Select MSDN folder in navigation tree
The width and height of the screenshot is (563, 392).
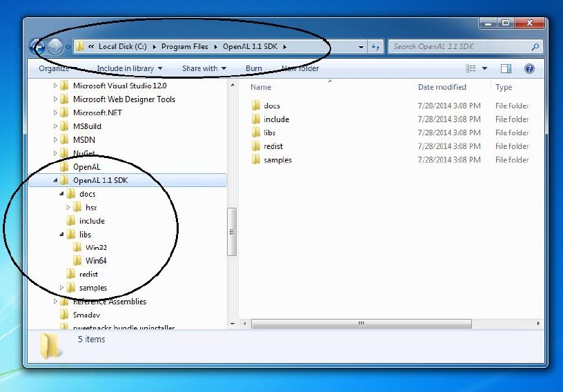tap(83, 140)
